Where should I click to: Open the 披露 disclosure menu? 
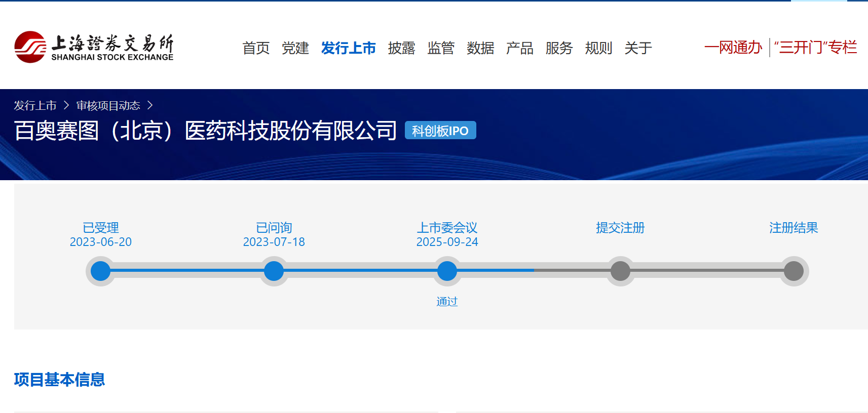point(401,48)
